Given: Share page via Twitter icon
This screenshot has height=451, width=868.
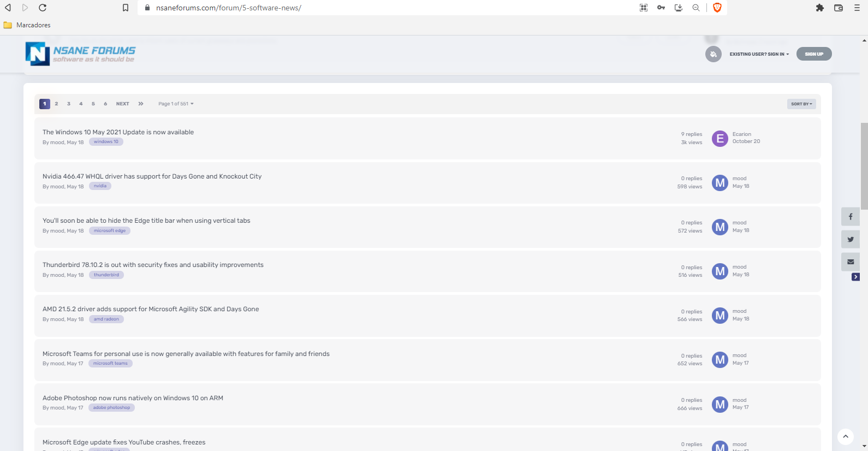Looking at the screenshot, I should click(x=851, y=239).
